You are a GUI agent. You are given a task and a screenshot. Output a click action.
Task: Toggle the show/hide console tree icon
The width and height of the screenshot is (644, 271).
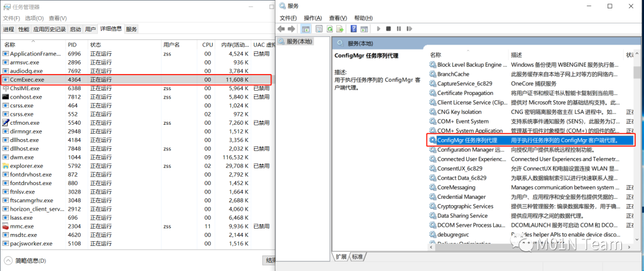pos(306,29)
